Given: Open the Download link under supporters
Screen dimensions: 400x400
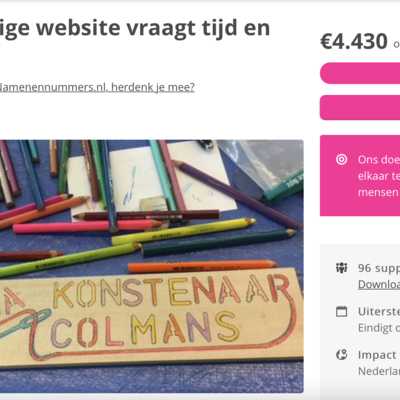Looking at the screenshot, I should (x=379, y=284).
